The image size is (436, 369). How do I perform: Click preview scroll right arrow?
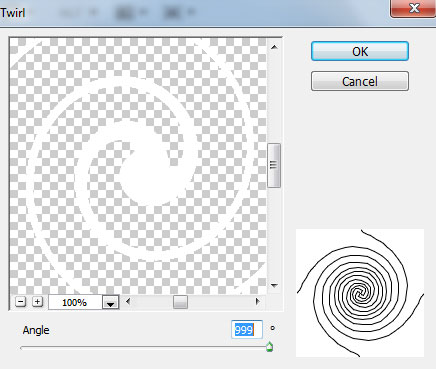pos(257,302)
